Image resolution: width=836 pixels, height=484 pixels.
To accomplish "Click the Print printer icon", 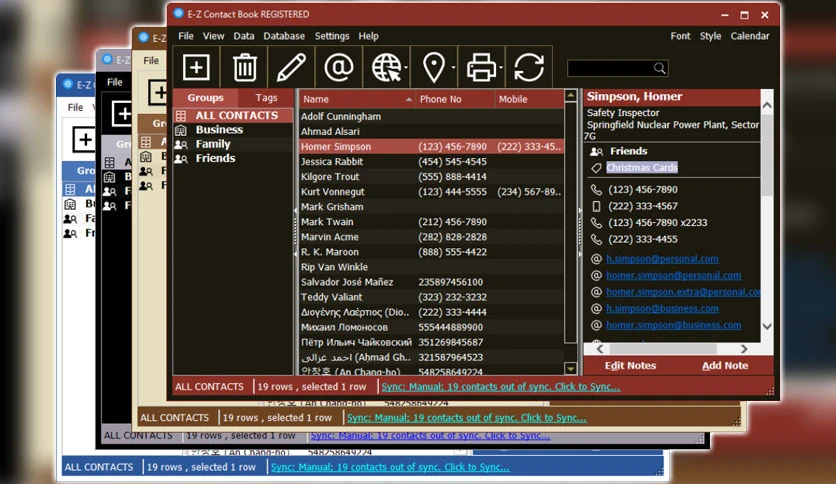I will tap(481, 67).
